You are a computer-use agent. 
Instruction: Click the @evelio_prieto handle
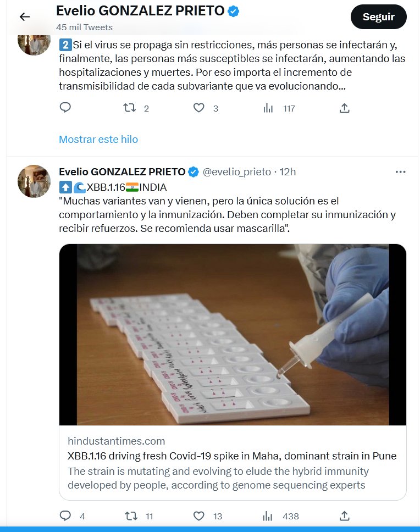[x=237, y=172]
